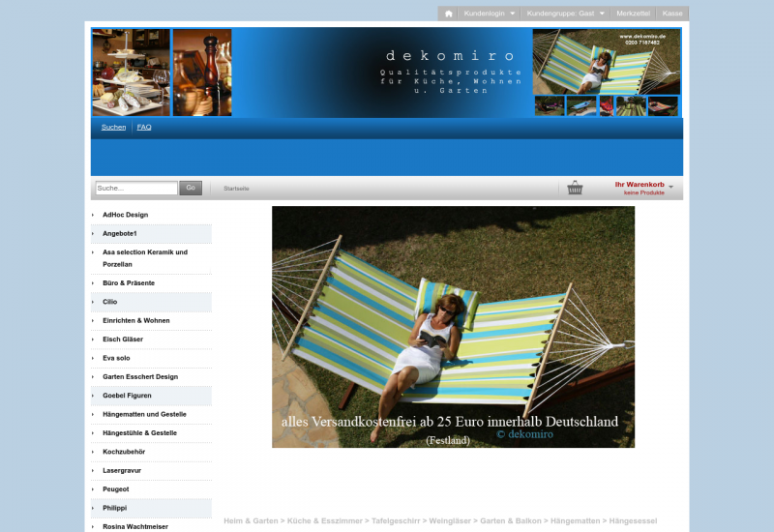Open the Lasergravur category

122,470
